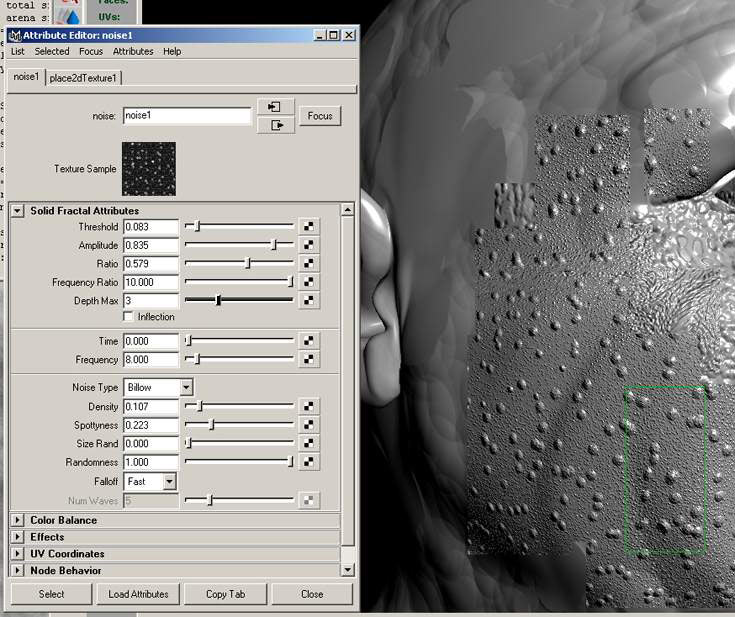Open the Attributes menu
Image resolution: width=735 pixels, height=617 pixels.
133,51
